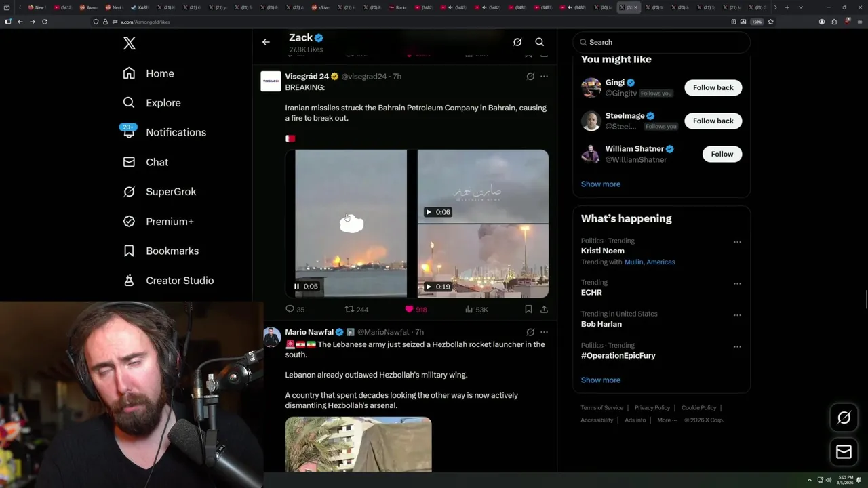Click the Grok icon in Zack's profile header

click(x=517, y=42)
